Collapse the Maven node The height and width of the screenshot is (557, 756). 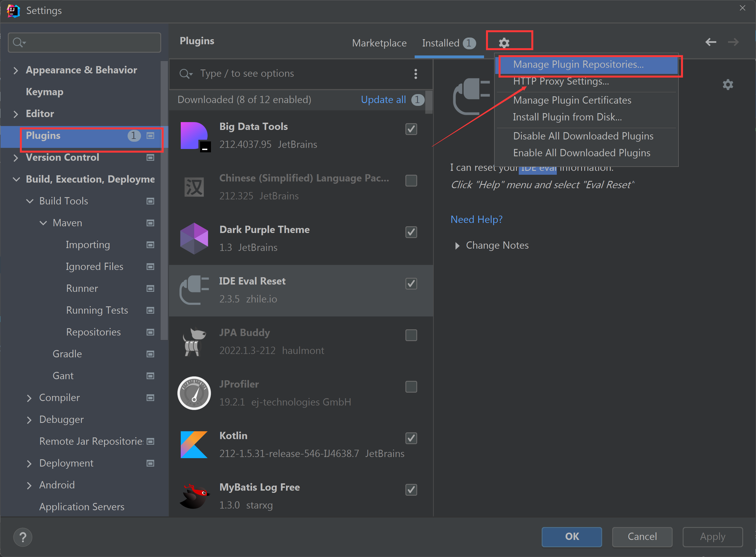pyautogui.click(x=43, y=223)
